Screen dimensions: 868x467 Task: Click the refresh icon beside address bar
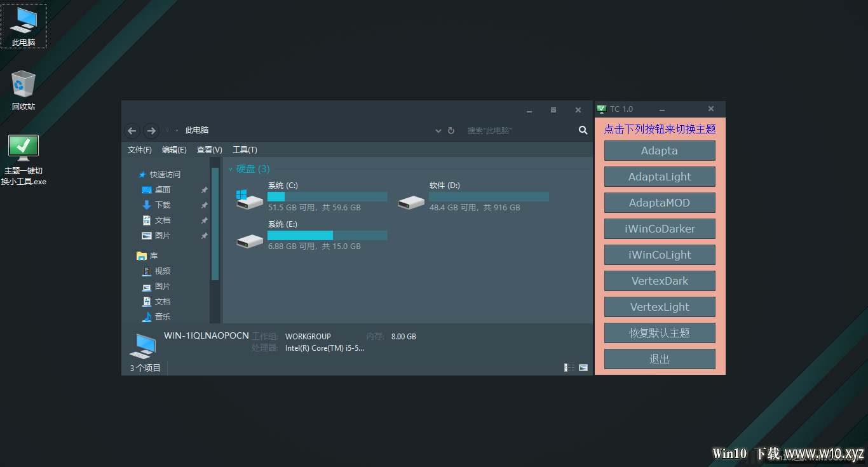451,130
